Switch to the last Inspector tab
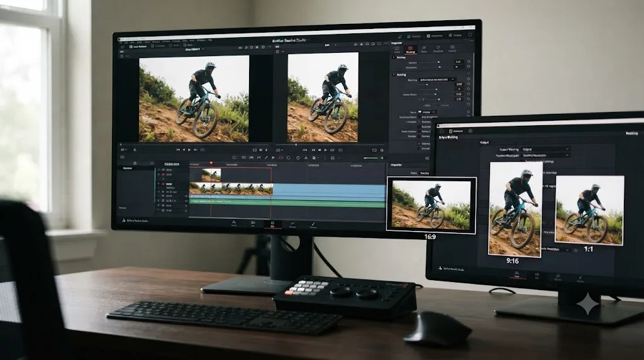Screen dimensions: 644x360 click(x=452, y=49)
